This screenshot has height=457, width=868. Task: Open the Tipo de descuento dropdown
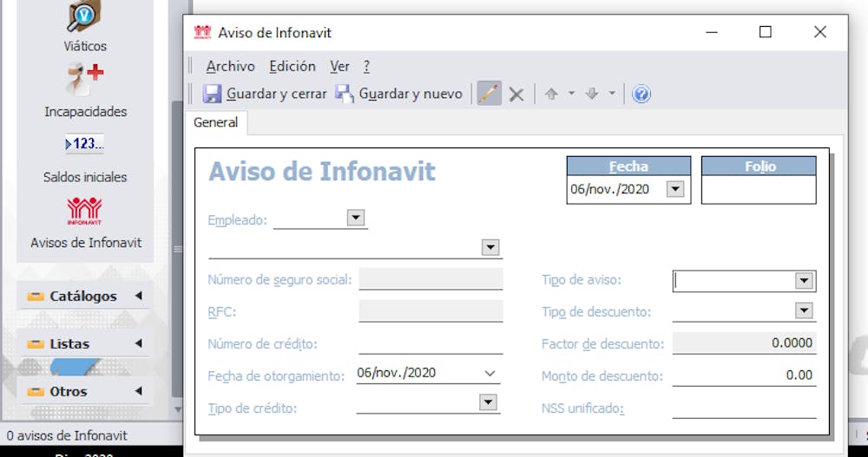point(804,310)
